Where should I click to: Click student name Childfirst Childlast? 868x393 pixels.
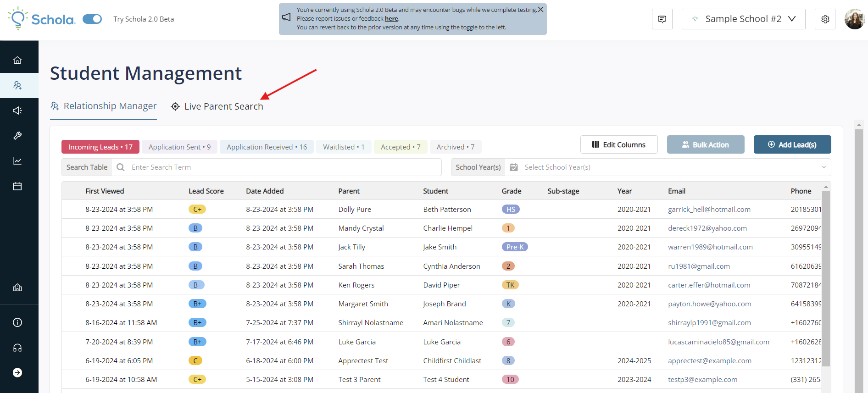[452, 360]
